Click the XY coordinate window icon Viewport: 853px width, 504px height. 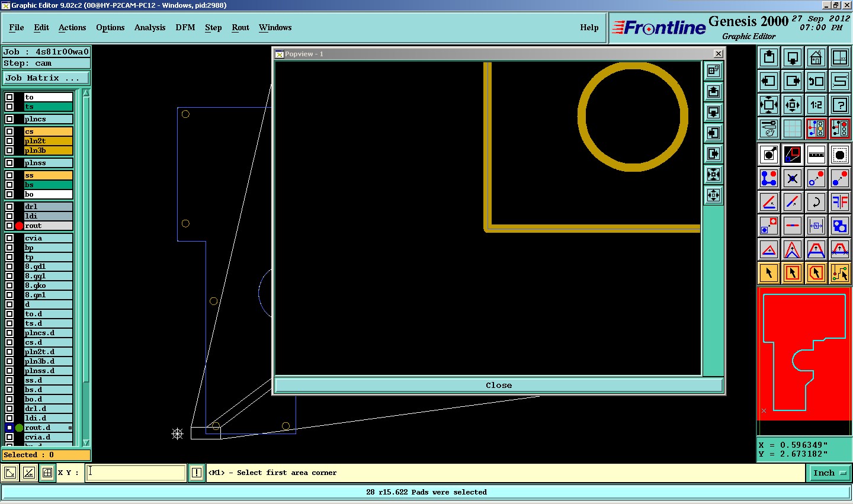point(840,57)
